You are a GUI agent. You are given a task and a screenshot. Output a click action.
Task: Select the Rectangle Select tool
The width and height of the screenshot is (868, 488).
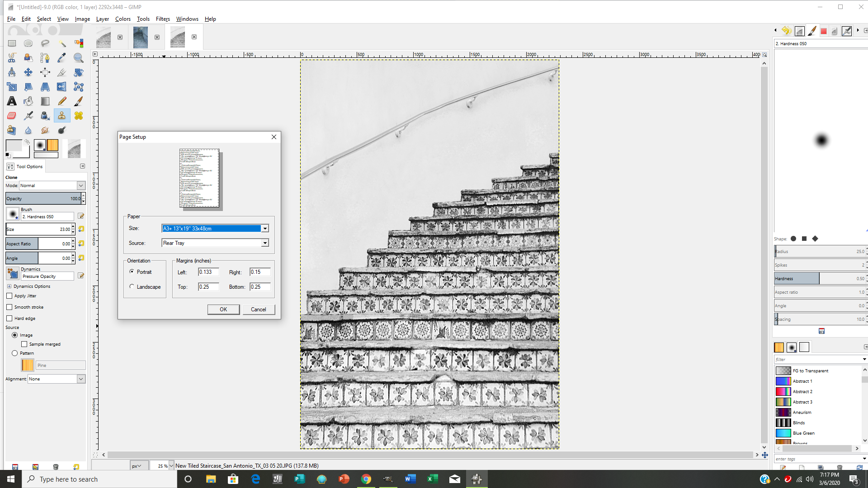[12, 43]
